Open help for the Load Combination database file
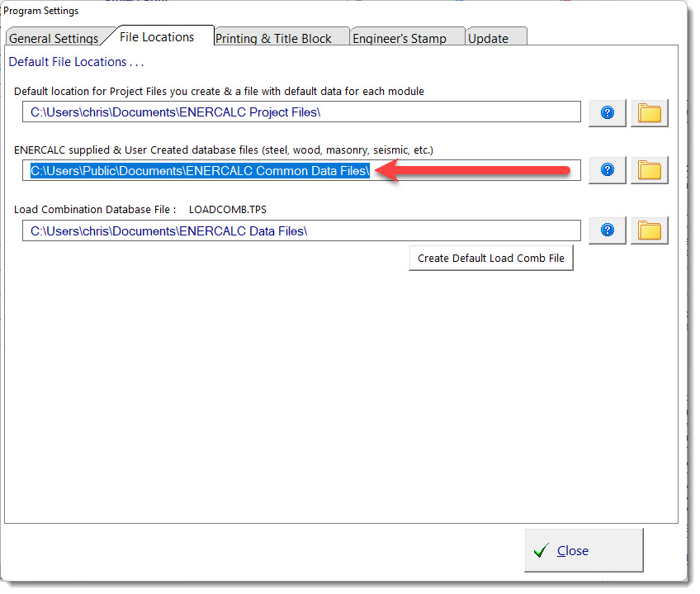 click(x=608, y=230)
